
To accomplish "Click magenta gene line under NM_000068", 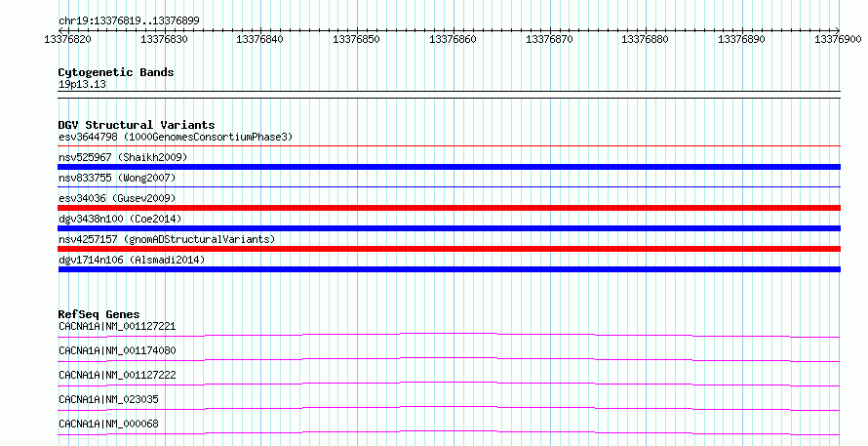I will click(x=449, y=432).
